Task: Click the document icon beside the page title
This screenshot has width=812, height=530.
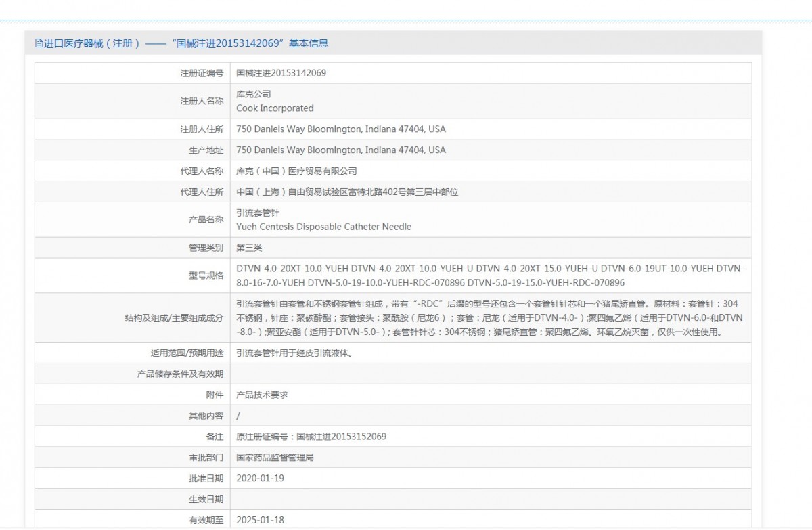Action: [x=39, y=43]
